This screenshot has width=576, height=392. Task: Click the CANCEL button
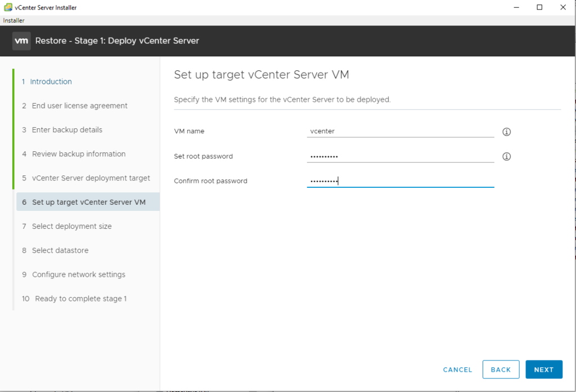[x=457, y=370]
